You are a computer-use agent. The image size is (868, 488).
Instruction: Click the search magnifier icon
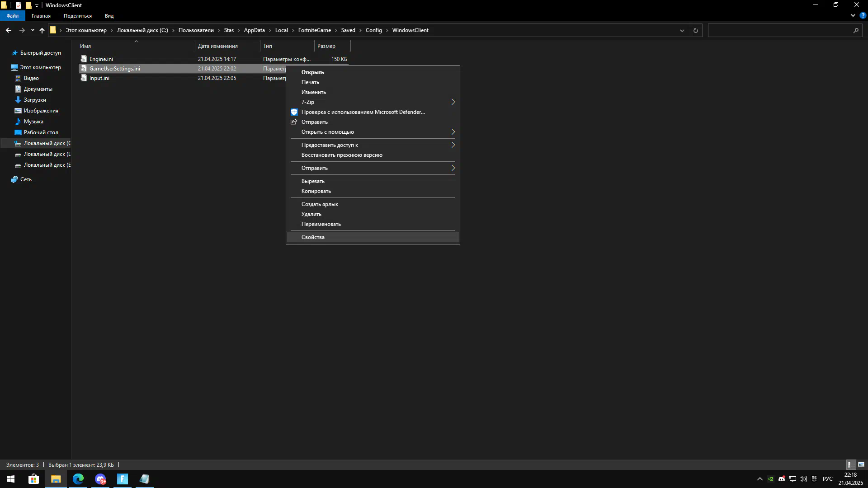pos(856,30)
